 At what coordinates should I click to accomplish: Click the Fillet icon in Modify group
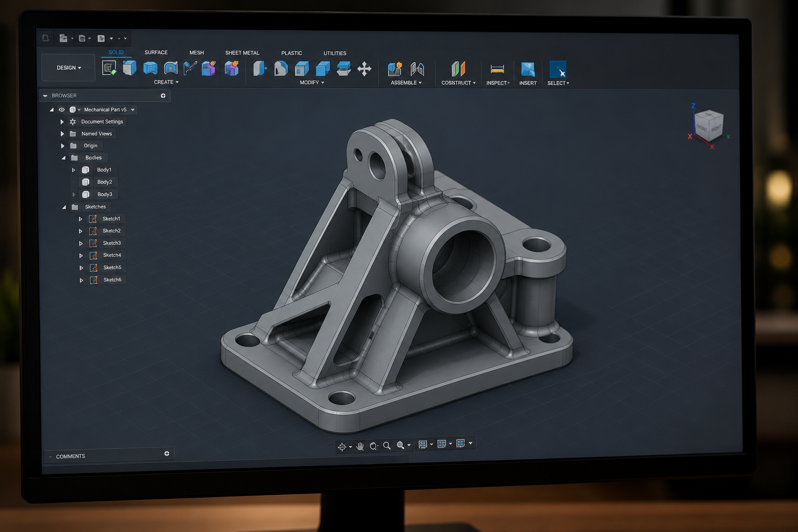point(281,68)
